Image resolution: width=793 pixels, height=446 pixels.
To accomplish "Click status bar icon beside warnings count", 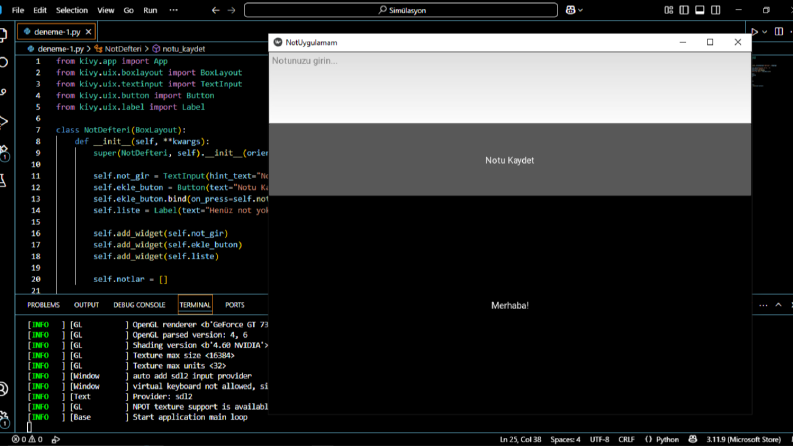I will coord(56,439).
